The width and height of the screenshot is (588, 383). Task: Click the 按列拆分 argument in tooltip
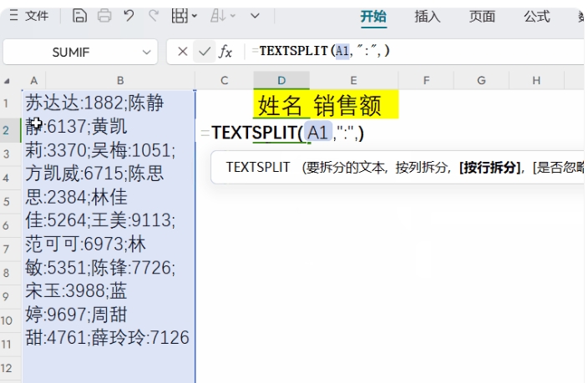tap(421, 168)
